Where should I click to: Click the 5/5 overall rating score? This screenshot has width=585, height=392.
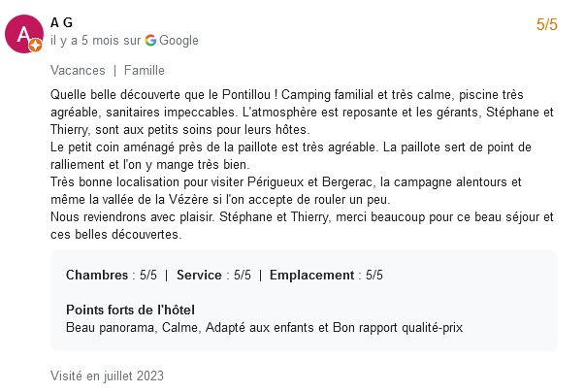pos(546,24)
